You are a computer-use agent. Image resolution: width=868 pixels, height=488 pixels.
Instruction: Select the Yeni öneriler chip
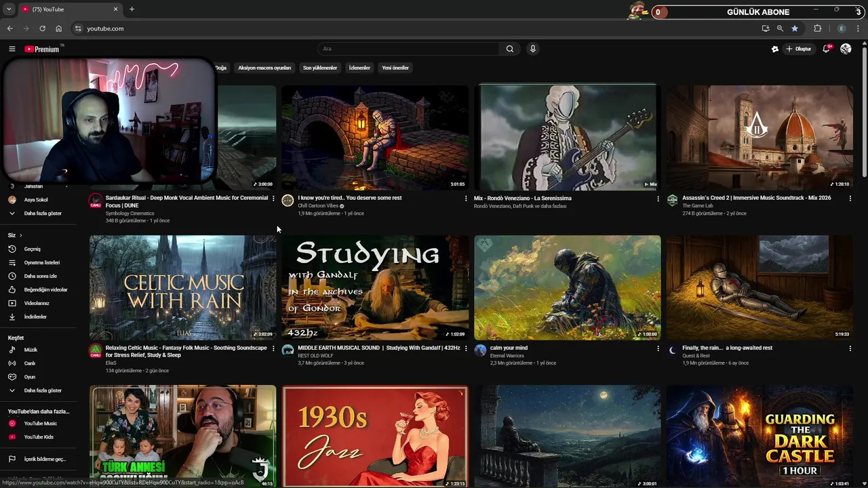(x=395, y=68)
